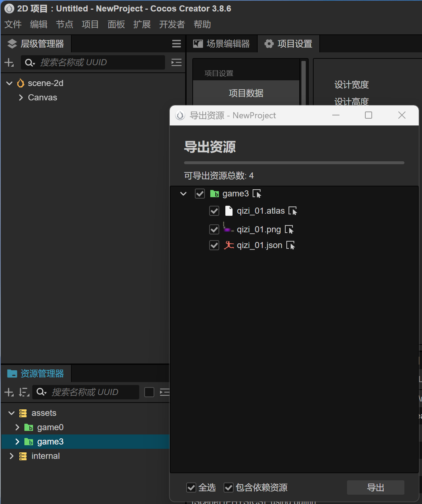Click the add node plus icon in hierarchy
Screen dimensions: 422x504
coord(9,62)
